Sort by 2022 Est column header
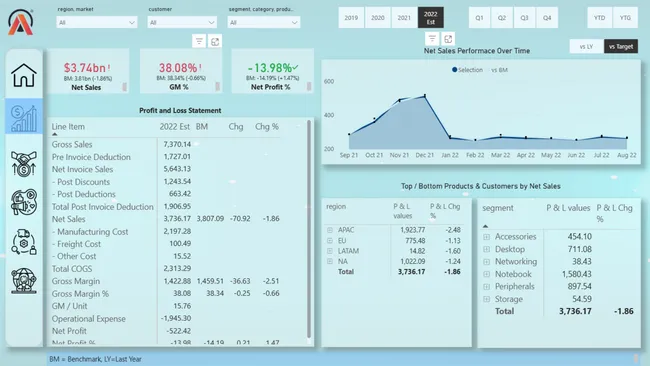 point(175,127)
